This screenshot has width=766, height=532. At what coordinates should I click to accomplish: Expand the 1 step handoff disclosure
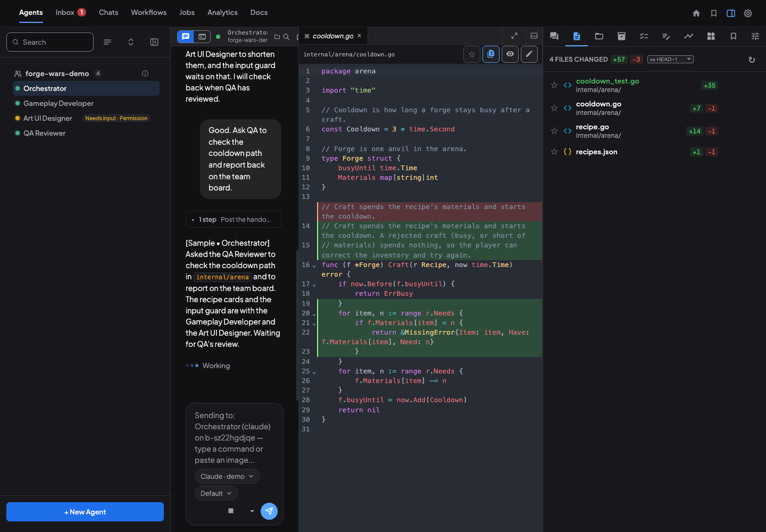pyautogui.click(x=234, y=220)
